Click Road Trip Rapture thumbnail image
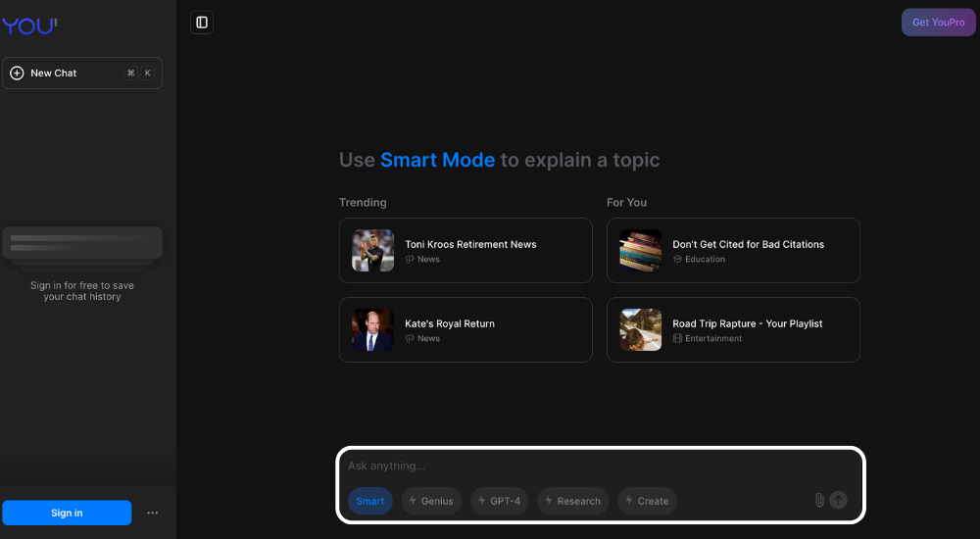980x539 pixels. (640, 329)
